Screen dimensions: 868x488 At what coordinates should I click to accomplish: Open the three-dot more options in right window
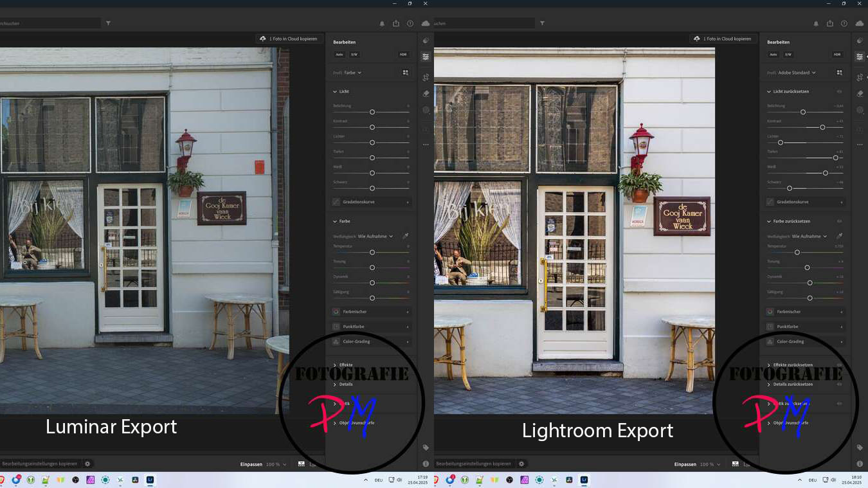click(x=860, y=145)
